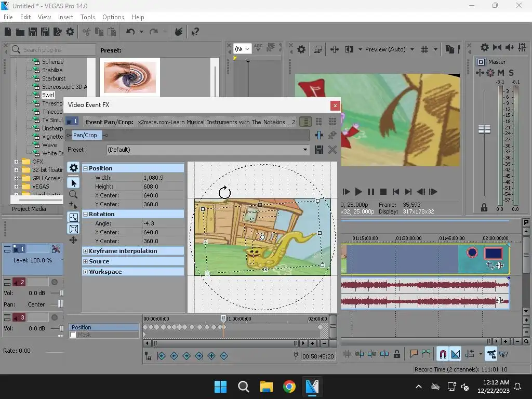Toggle Size About Center in Pan/Crop

74,229
